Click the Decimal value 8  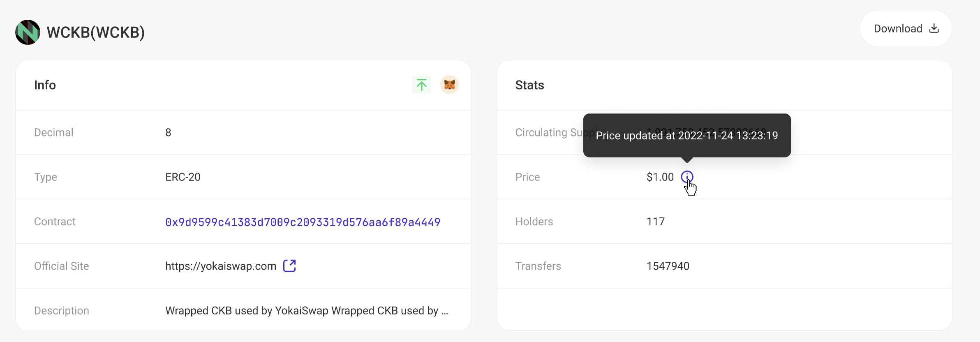click(168, 132)
